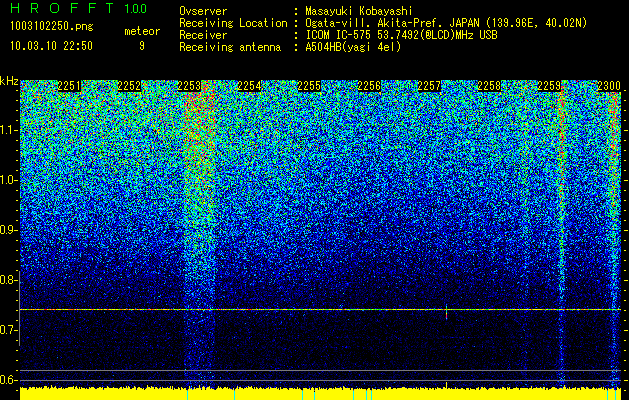The width and height of the screenshot is (629, 400).
Task: Click the 'meteor' count label
Action: click(x=142, y=31)
